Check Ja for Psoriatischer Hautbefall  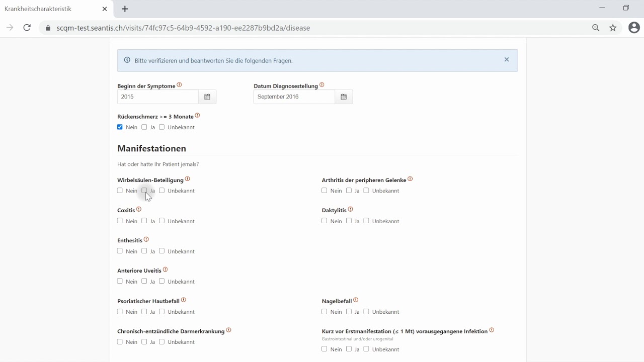(x=144, y=311)
